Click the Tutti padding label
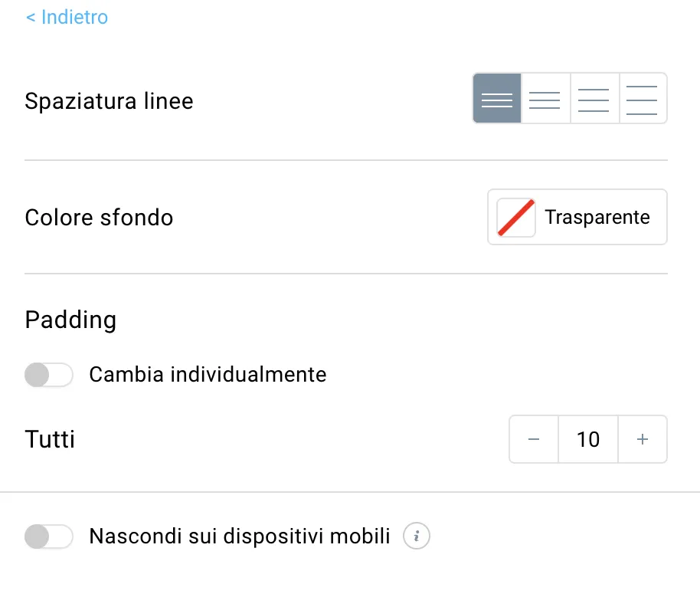700x607 pixels. [x=50, y=439]
